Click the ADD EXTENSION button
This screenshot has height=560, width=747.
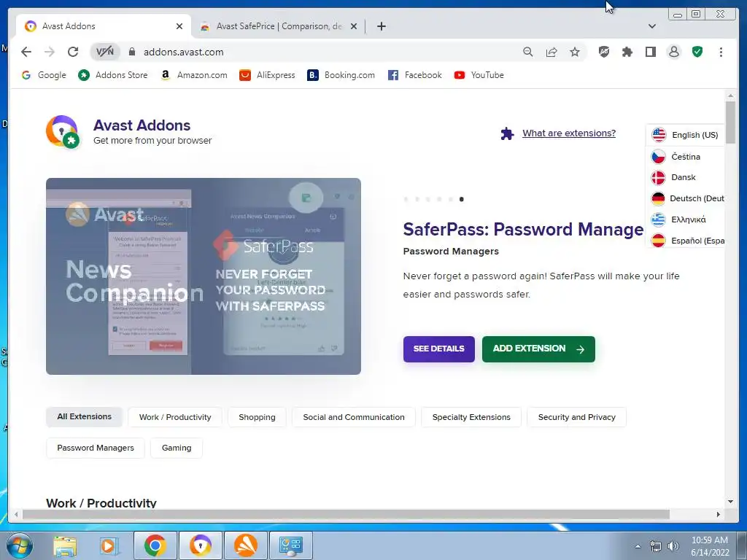(538, 349)
